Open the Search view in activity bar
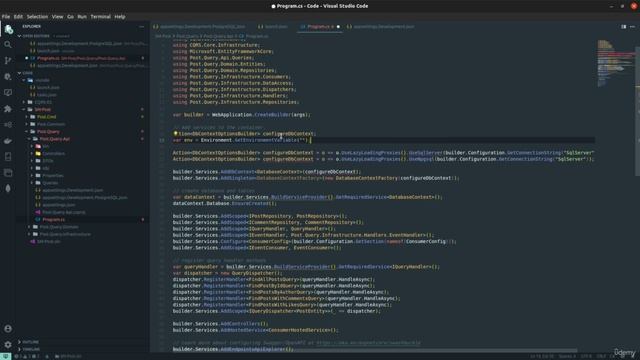Screen dimensions: 640x360 point(8,44)
